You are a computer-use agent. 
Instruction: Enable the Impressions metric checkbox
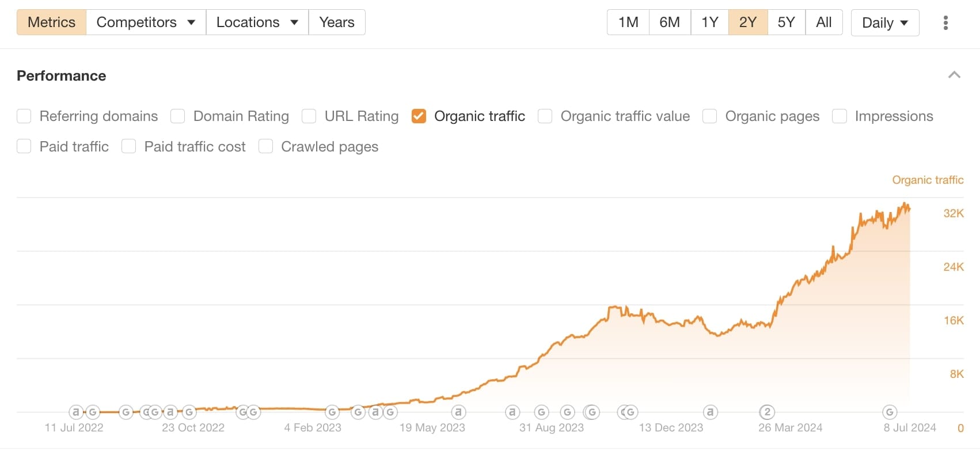pos(839,116)
